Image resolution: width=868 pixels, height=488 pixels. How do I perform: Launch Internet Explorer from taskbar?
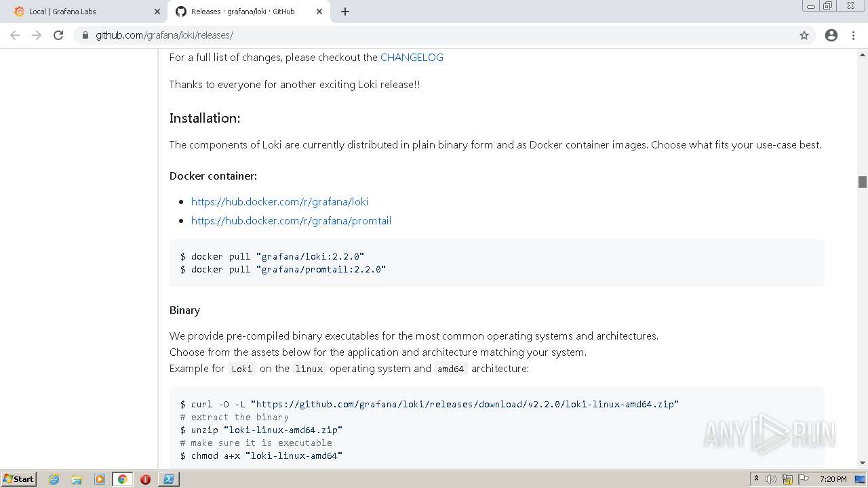pyautogui.click(x=54, y=479)
